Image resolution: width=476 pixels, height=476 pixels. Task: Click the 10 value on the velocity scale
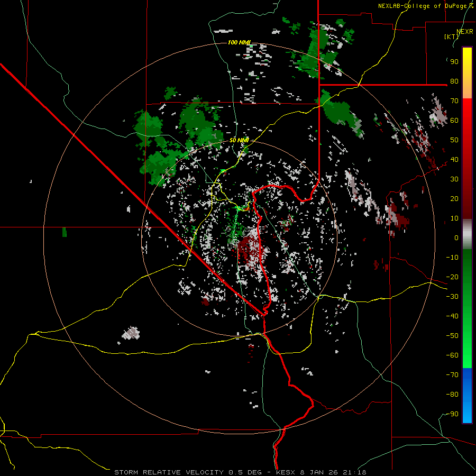(454, 218)
